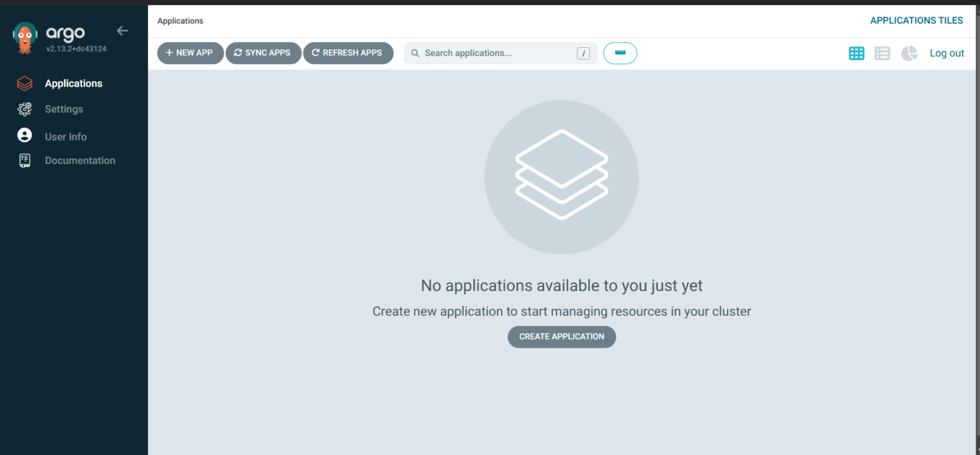Toggle the filters pill beside the search bar
The height and width of the screenshot is (455, 980).
[x=620, y=53]
